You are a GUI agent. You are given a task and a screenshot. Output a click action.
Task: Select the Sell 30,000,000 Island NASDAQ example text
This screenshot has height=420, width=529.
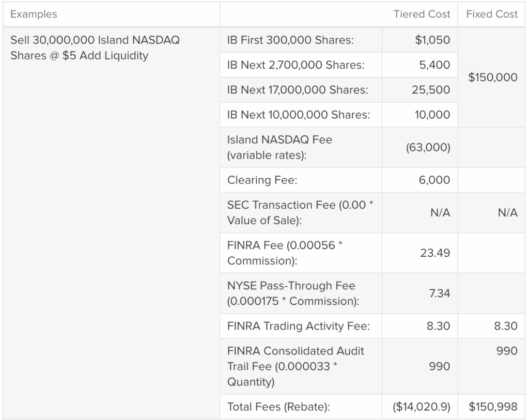95,48
